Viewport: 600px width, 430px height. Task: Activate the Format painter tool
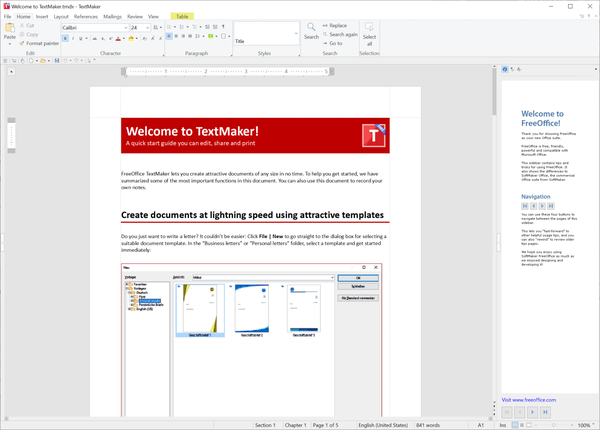(37, 43)
